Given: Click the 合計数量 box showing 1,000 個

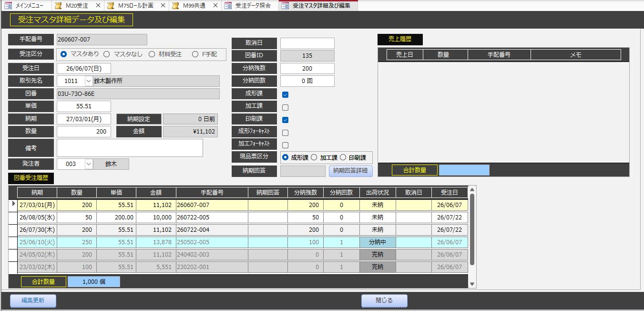Looking at the screenshot, I should (x=94, y=282).
